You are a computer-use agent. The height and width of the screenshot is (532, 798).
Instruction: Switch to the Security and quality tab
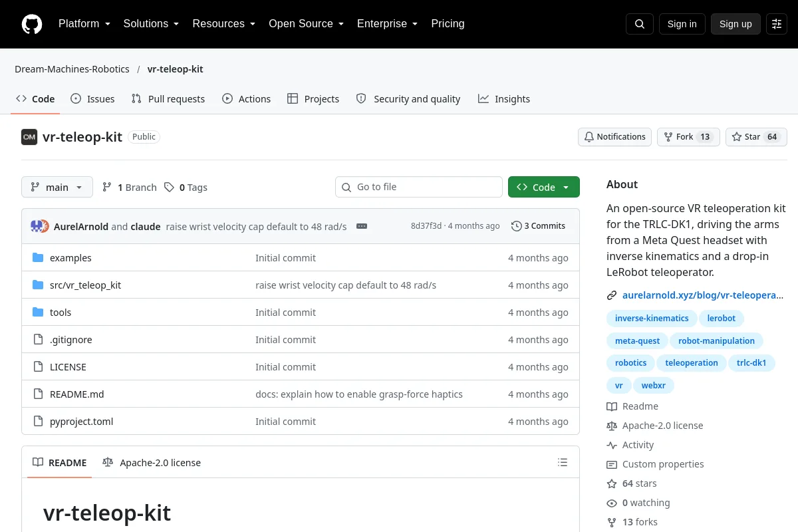[x=408, y=98]
